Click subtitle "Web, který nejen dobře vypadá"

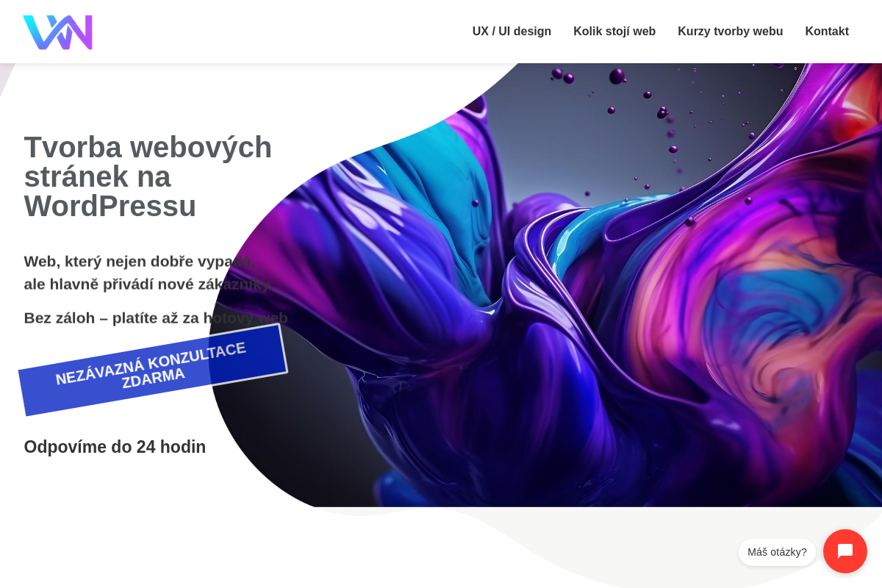pyautogui.click(x=140, y=262)
